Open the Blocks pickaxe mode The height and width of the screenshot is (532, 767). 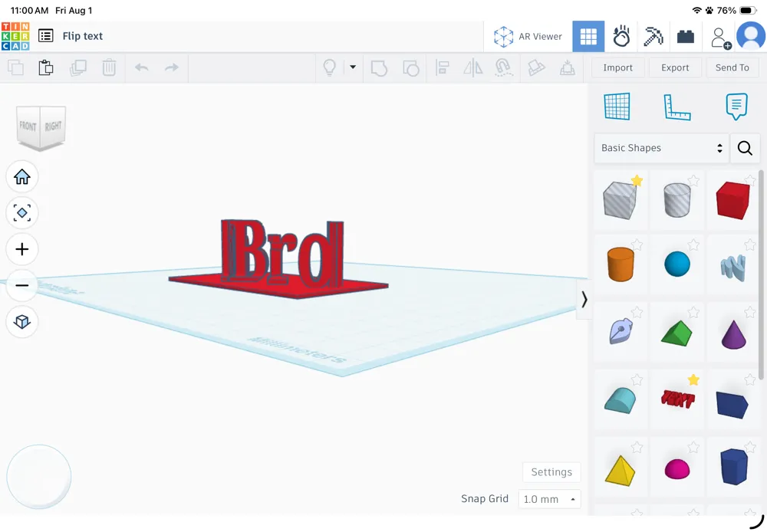pyautogui.click(x=653, y=36)
